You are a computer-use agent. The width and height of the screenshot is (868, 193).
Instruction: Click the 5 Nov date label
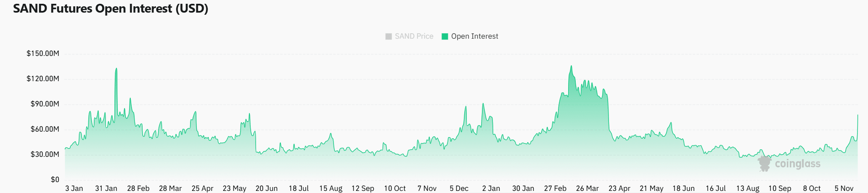[x=844, y=188]
